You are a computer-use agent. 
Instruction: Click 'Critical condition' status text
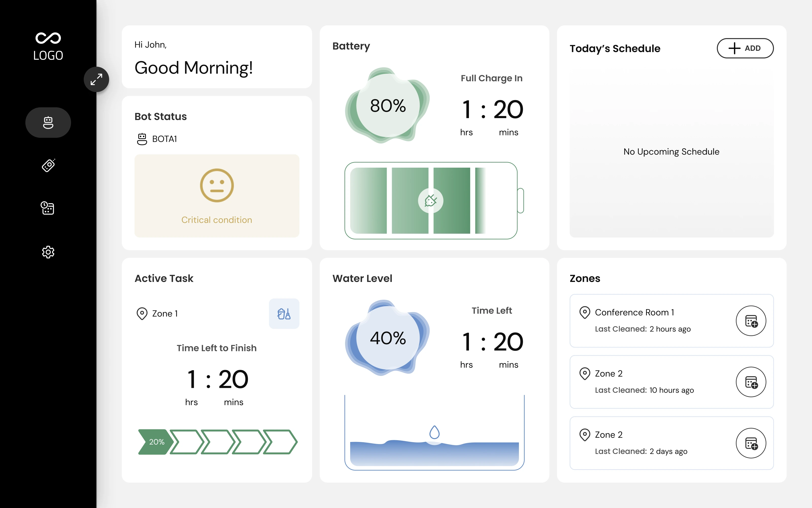click(x=217, y=220)
